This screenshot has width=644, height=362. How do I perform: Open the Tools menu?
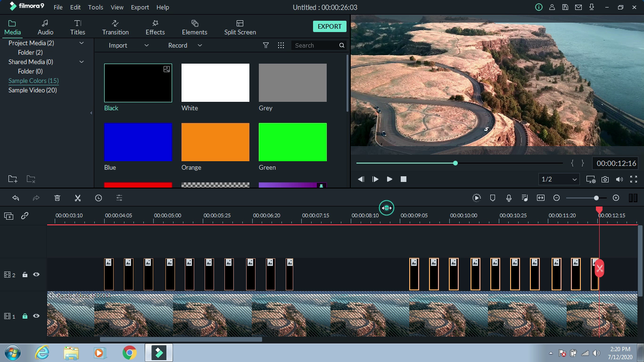point(95,7)
